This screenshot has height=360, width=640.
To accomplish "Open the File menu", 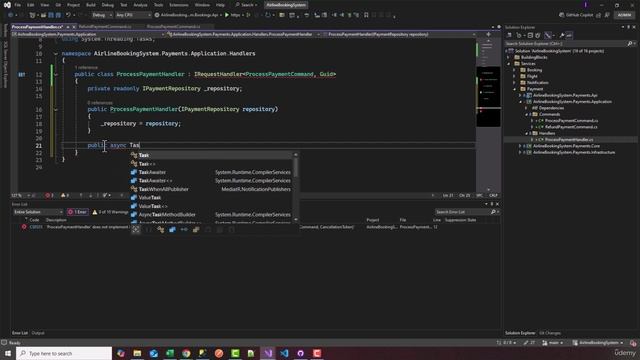I will point(18,5).
